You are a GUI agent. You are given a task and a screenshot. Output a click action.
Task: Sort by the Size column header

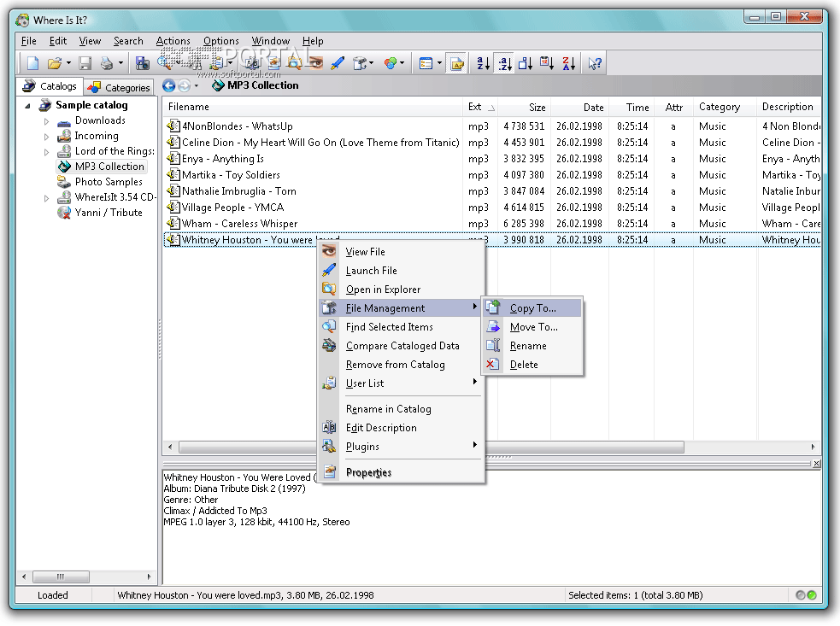click(x=525, y=107)
